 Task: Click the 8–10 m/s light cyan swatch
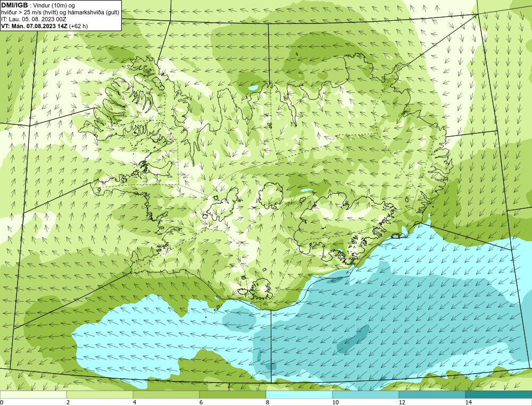click(x=299, y=394)
